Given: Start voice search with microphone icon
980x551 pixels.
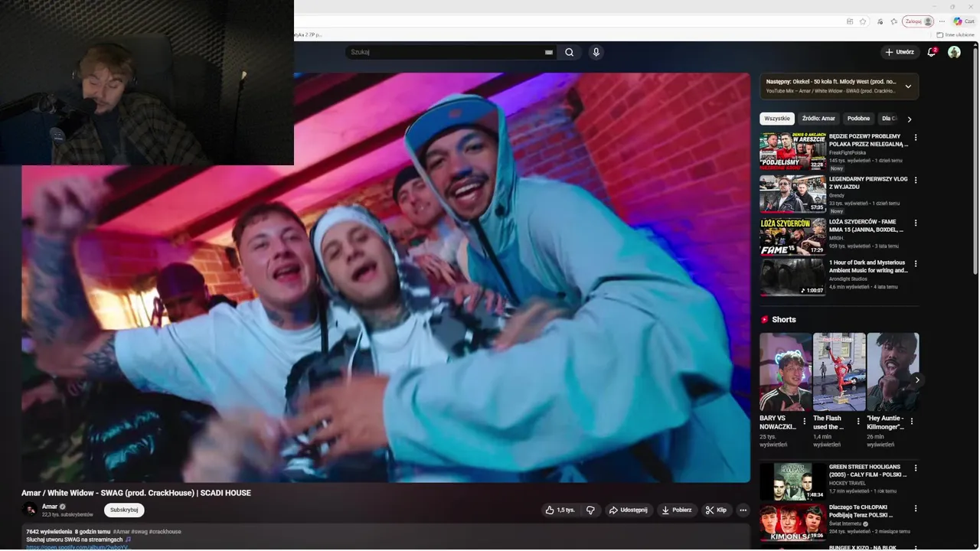Looking at the screenshot, I should (596, 52).
